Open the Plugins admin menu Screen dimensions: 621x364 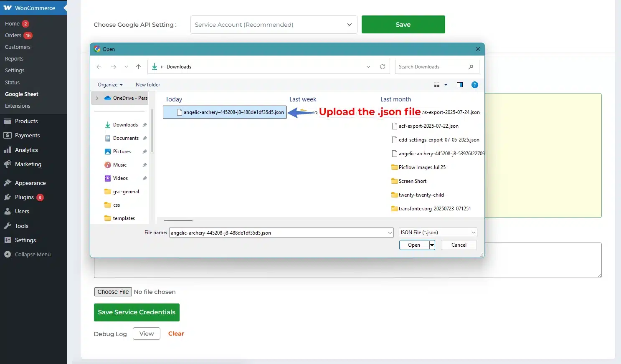24,197
